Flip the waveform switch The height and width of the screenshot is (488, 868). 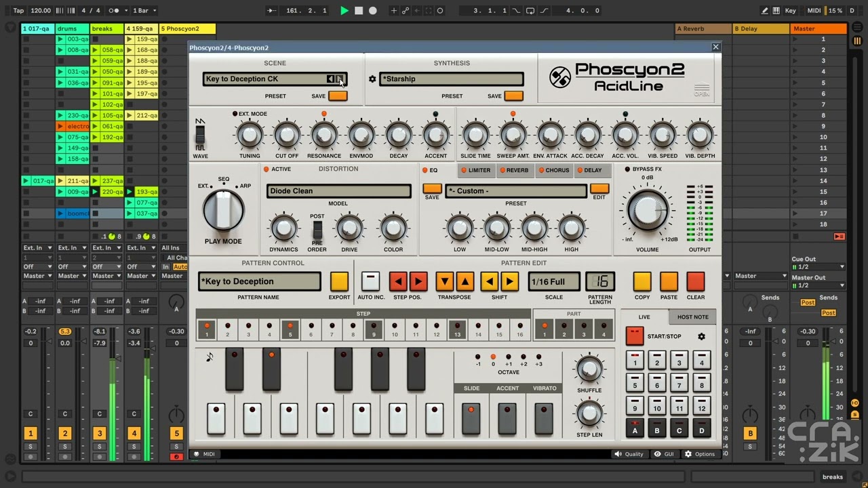pyautogui.click(x=200, y=136)
